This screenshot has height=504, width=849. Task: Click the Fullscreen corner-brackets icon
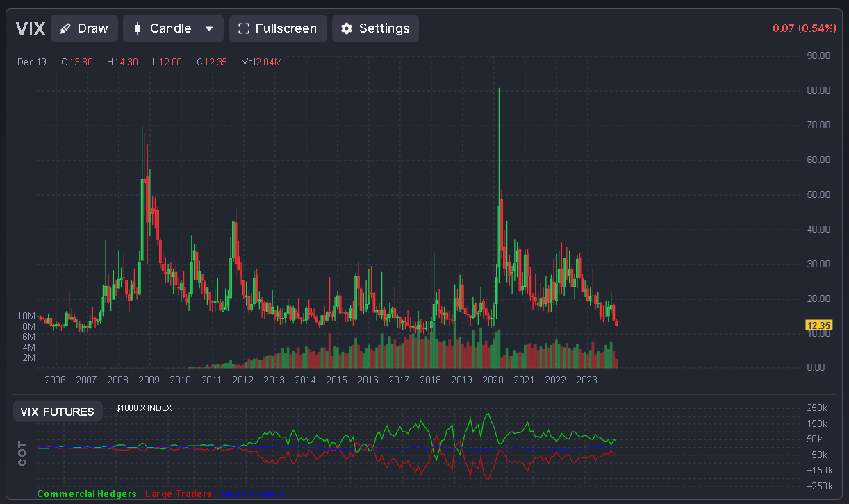coord(243,28)
